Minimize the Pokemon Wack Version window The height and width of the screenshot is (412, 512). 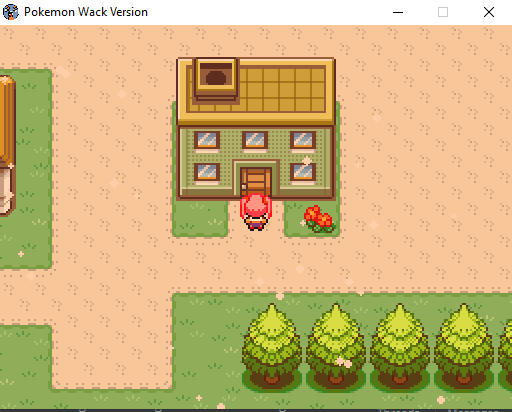[x=398, y=12]
